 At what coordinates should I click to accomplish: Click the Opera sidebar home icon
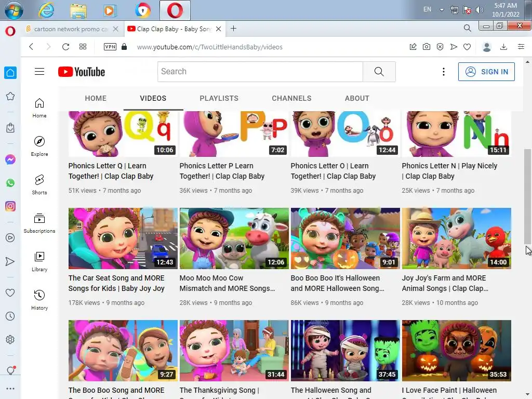[10, 73]
